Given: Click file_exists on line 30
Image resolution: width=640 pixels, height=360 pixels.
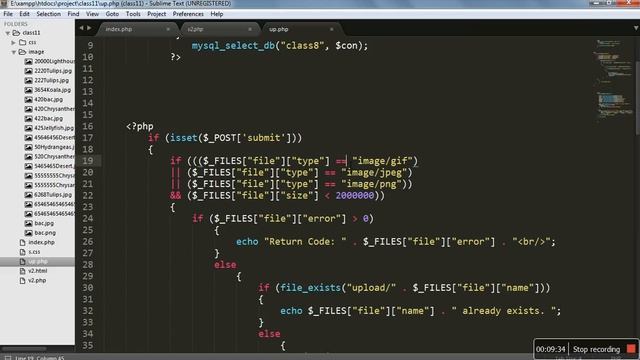Looking at the screenshot, I should point(310,288).
